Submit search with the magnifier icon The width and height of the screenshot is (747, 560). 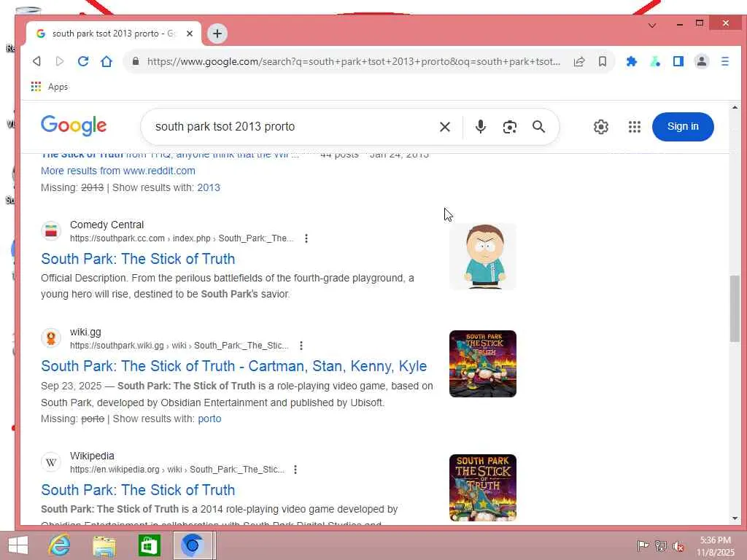539,127
